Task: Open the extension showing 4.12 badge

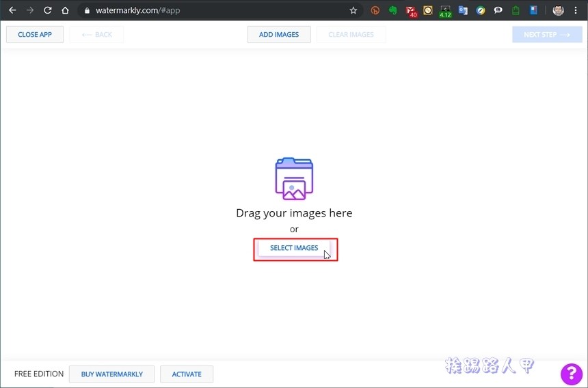Action: 445,11
